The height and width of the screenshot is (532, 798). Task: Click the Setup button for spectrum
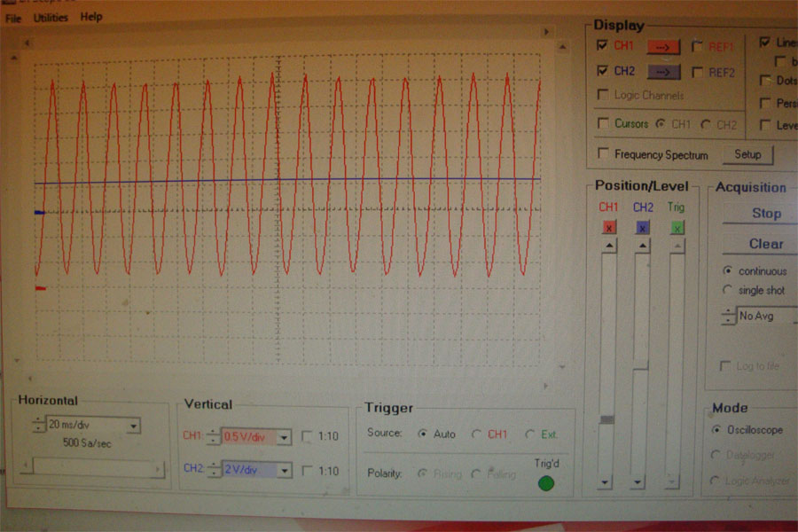pos(747,154)
